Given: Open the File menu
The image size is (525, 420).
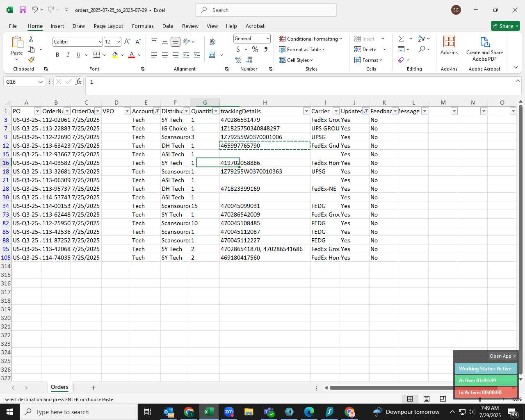Looking at the screenshot, I should click(13, 26).
